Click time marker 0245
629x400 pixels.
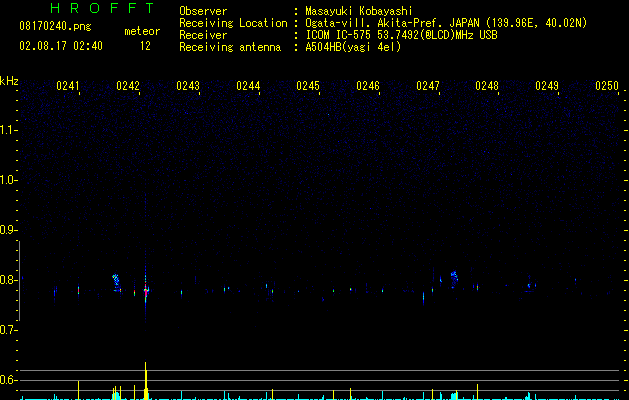click(x=308, y=86)
